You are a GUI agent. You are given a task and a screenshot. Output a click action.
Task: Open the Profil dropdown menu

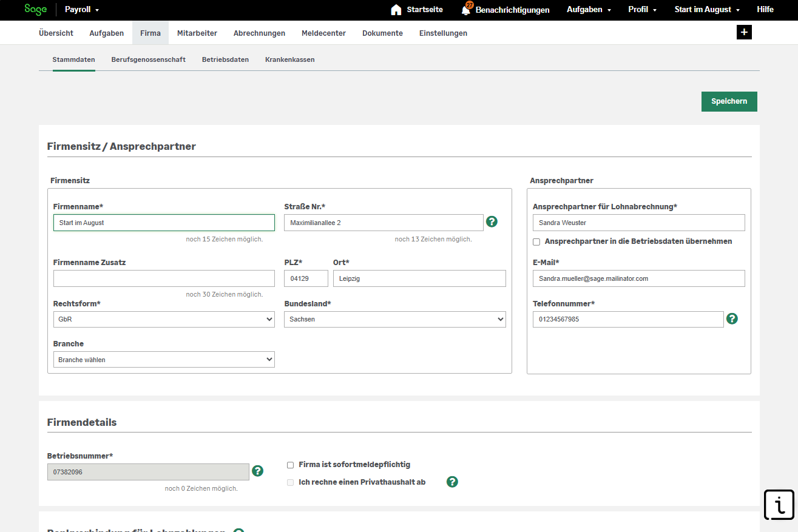(643, 10)
